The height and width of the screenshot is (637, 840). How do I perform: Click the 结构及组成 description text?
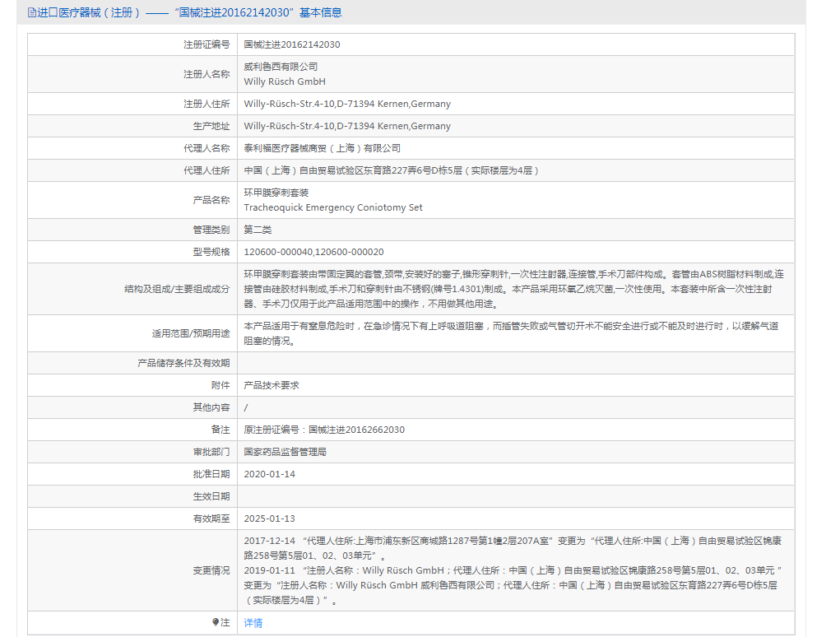(x=513, y=289)
